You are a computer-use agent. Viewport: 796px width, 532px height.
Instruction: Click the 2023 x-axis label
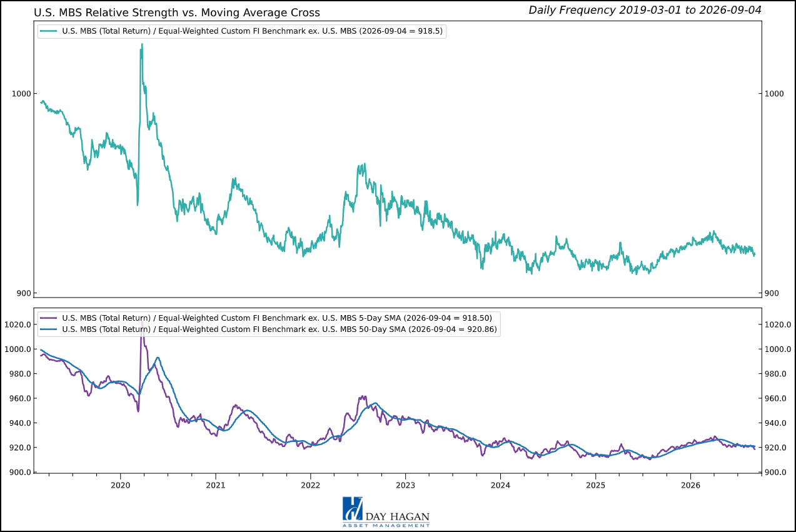(405, 485)
